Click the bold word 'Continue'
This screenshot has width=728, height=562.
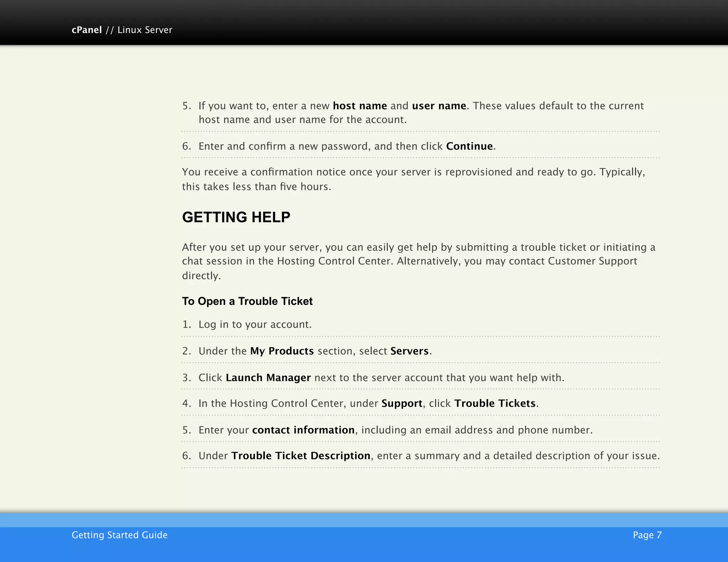click(469, 146)
